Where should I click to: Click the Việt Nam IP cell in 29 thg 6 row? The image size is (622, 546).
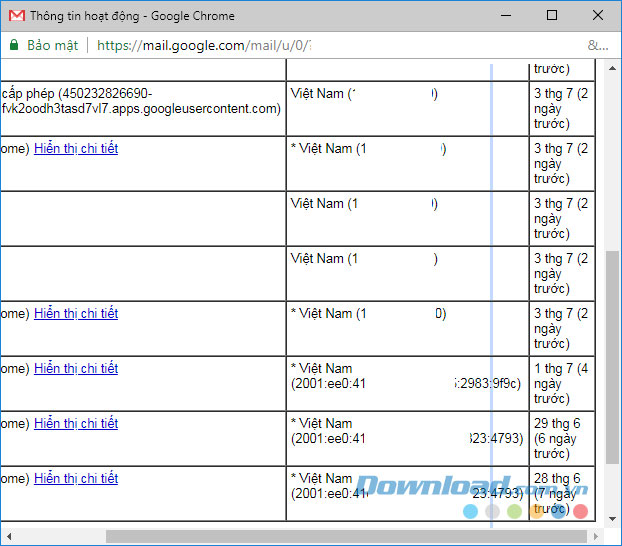(x=406, y=431)
